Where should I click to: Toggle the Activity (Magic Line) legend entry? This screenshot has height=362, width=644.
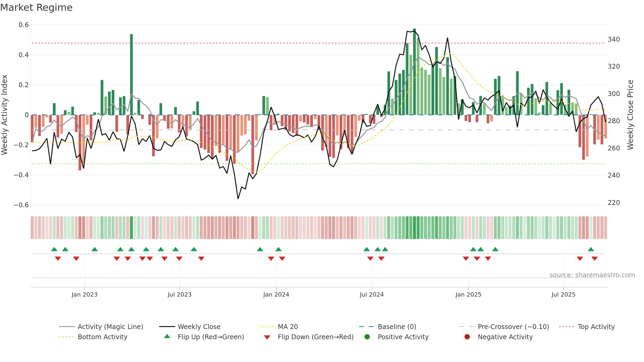tap(101, 327)
